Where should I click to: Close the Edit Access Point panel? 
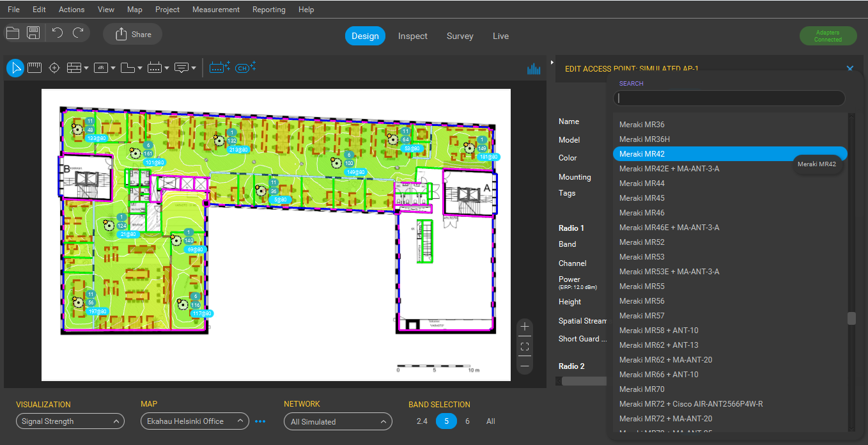(x=850, y=68)
